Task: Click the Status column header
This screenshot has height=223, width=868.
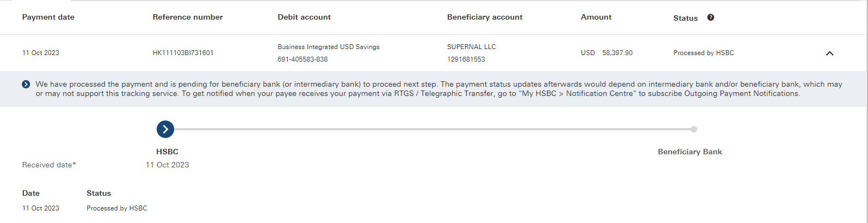Action: pos(685,18)
